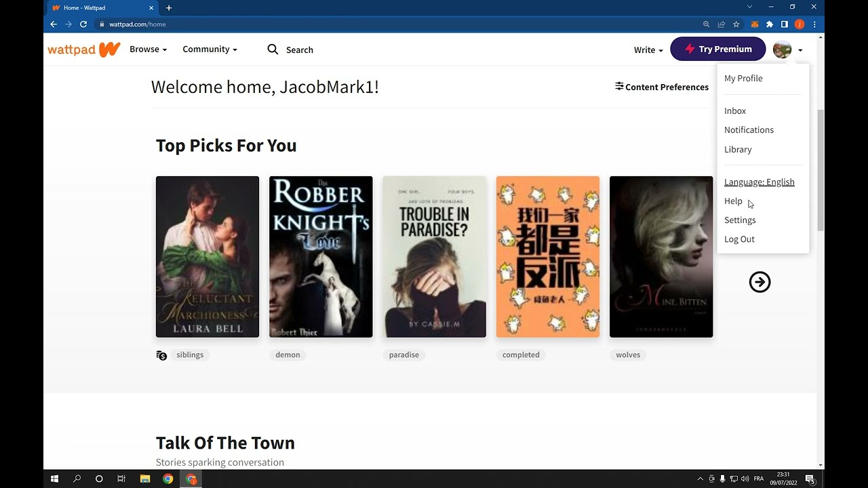Viewport: 868px width, 488px height.
Task: Open Library from the profile menu
Action: [738, 150]
